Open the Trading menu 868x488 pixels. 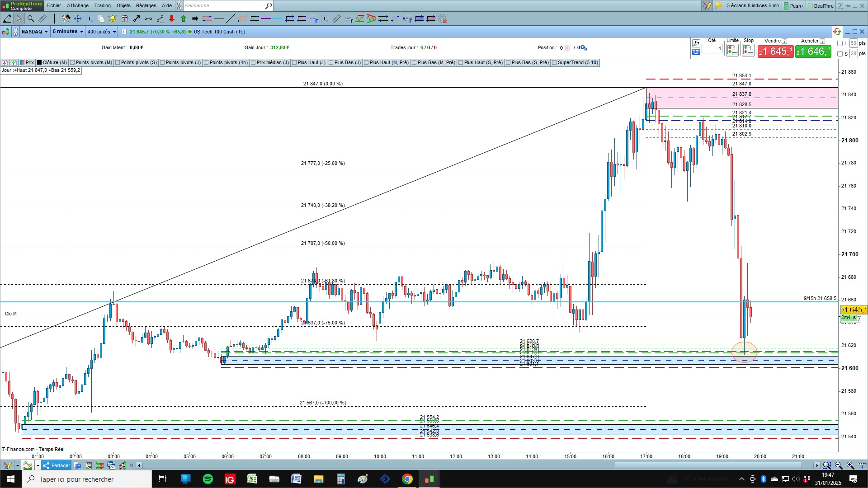102,5
